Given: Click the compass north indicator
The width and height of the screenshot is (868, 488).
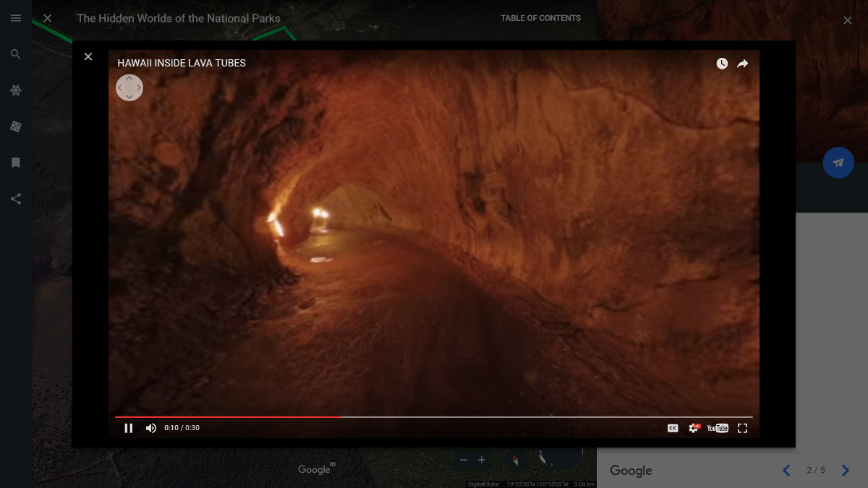Looking at the screenshot, I should pos(516,460).
